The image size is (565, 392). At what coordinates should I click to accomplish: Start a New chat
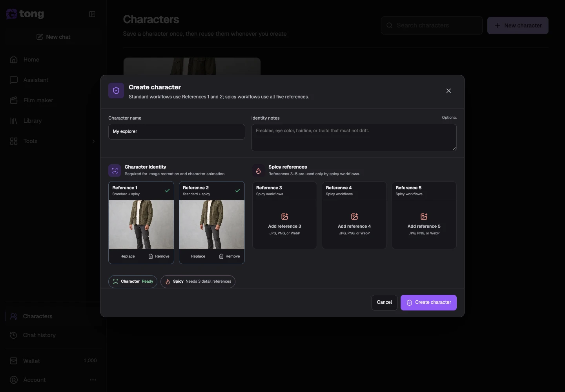pyautogui.click(x=53, y=37)
